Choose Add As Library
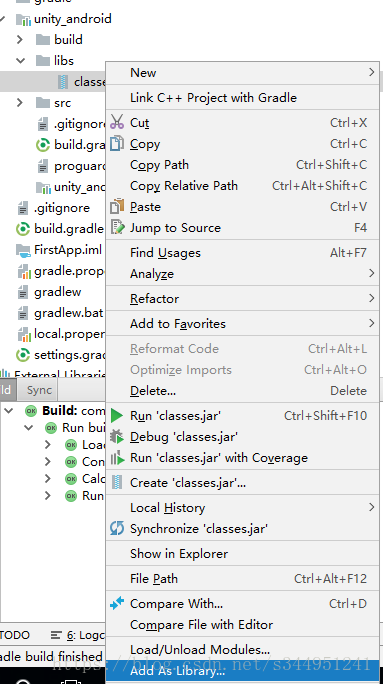This screenshot has height=684, width=383. click(242, 670)
